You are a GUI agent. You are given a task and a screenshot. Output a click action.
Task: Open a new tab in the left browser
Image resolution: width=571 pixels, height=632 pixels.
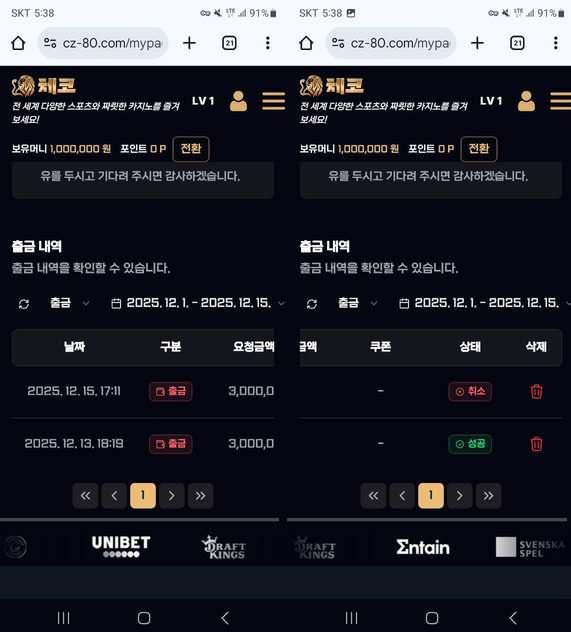(x=189, y=43)
